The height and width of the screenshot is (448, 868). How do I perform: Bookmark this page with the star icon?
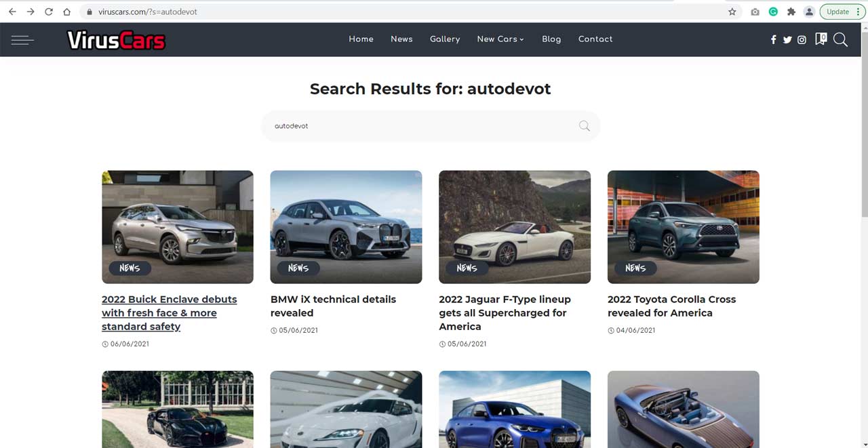click(x=732, y=12)
